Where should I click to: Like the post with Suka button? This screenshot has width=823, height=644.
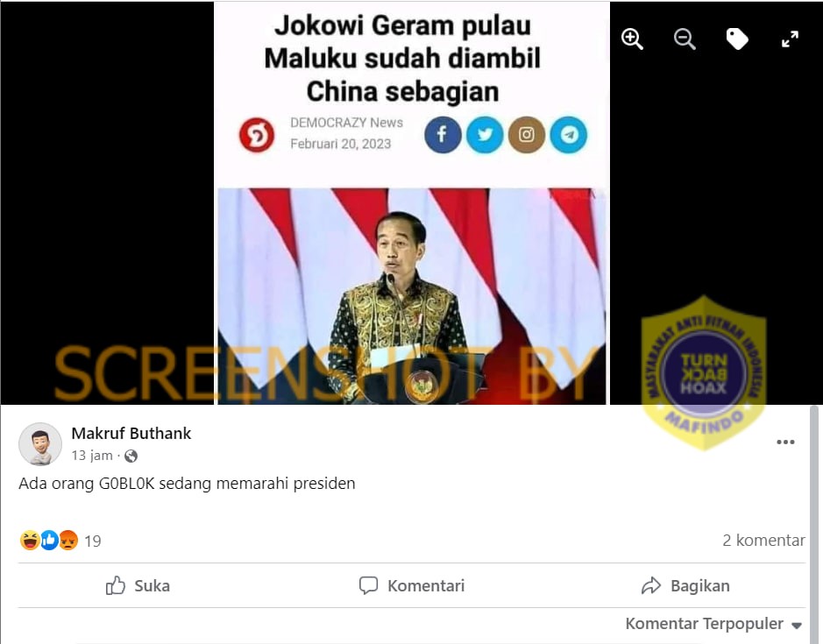pyautogui.click(x=138, y=586)
